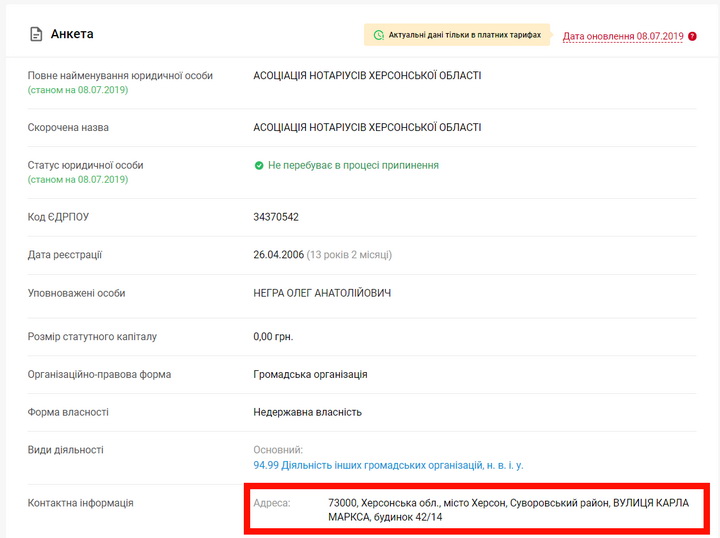720x538 pixels.
Task: Click the 'Види діяльності' row label
Action: point(65,450)
